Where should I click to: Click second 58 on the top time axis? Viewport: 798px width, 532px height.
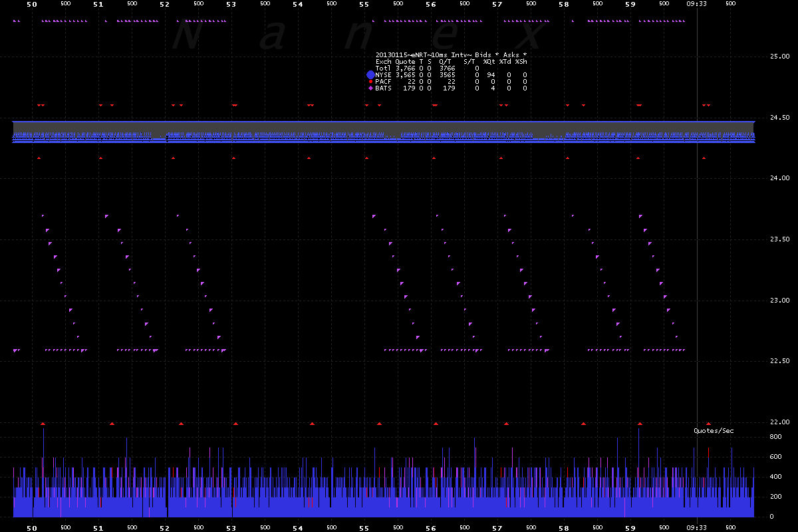pyautogui.click(x=563, y=4)
